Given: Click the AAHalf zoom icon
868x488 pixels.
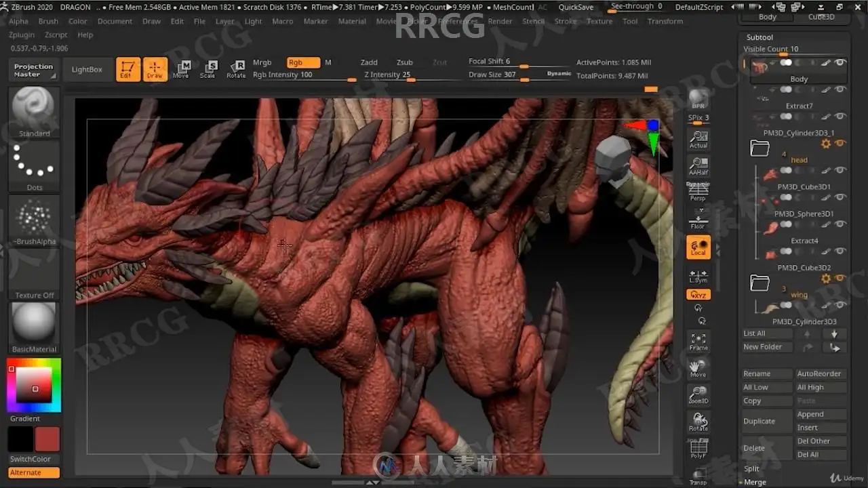Looking at the screenshot, I should [698, 165].
